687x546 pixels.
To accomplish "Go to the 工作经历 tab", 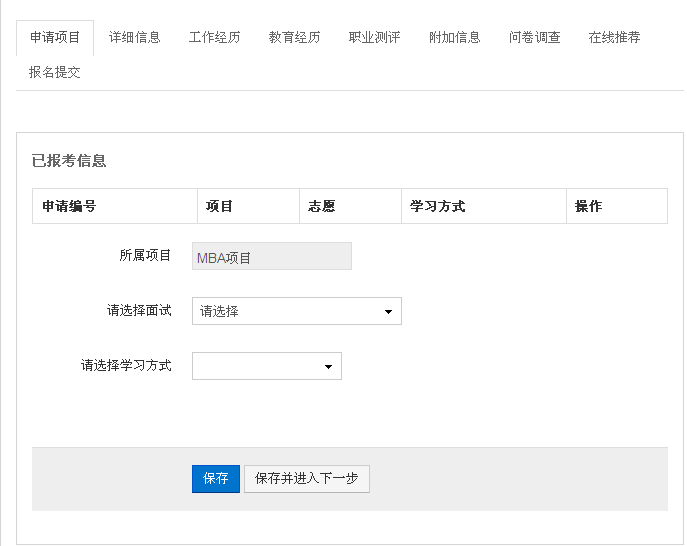I will [x=214, y=38].
